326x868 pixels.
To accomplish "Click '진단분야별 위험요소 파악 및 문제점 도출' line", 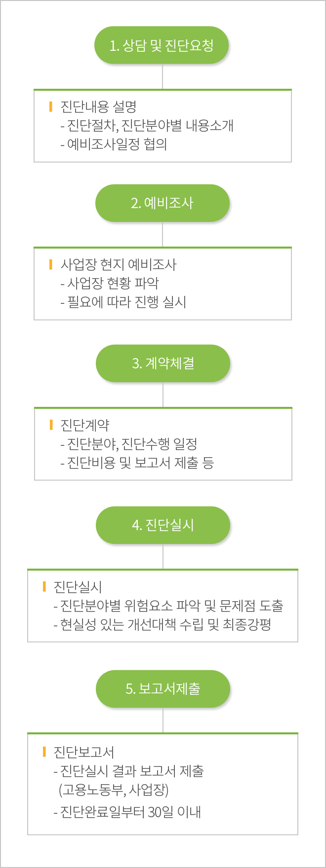I will pos(168,605).
